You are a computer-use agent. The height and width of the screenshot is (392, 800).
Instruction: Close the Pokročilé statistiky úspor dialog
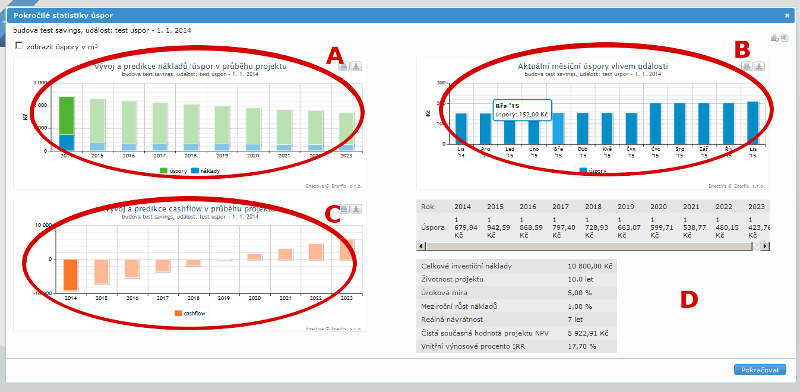[787, 16]
